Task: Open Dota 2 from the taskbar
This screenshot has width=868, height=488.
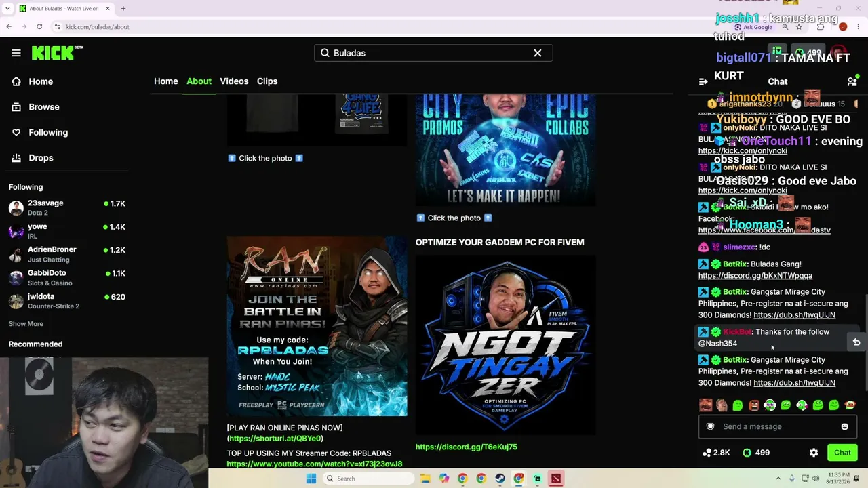Action: (x=556, y=479)
